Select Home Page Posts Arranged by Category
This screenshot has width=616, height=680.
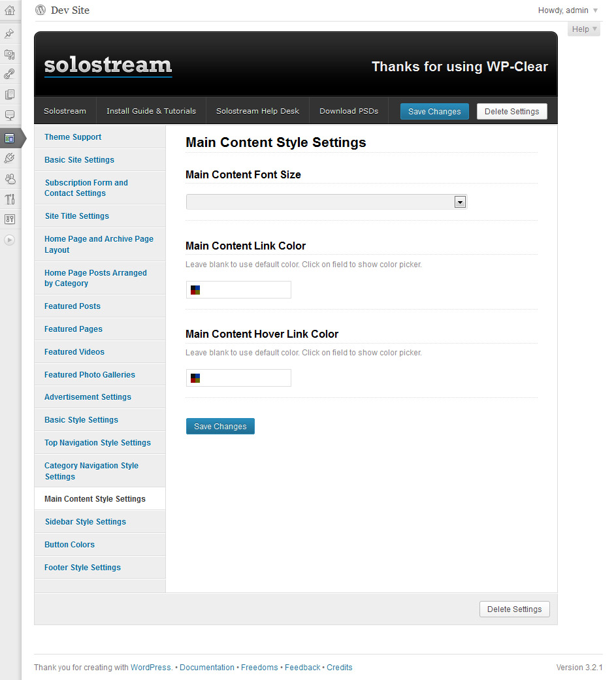tap(100, 278)
